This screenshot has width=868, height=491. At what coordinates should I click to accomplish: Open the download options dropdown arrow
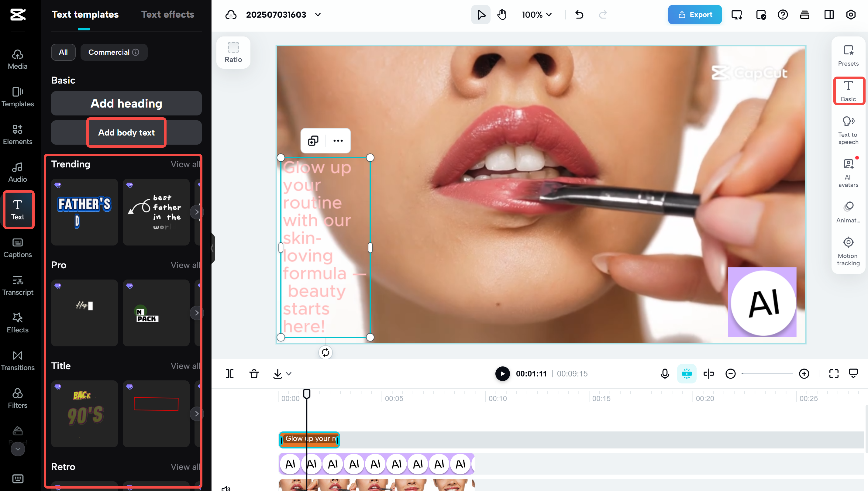289,374
